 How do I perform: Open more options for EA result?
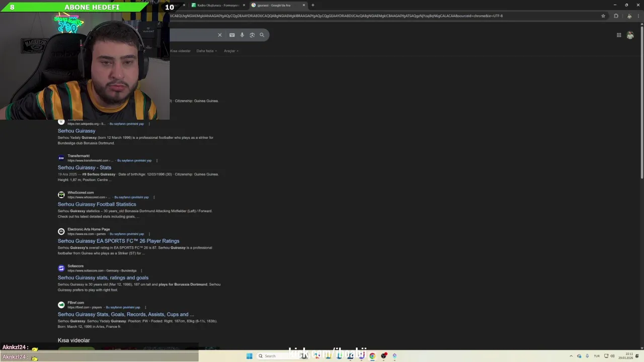point(149,234)
